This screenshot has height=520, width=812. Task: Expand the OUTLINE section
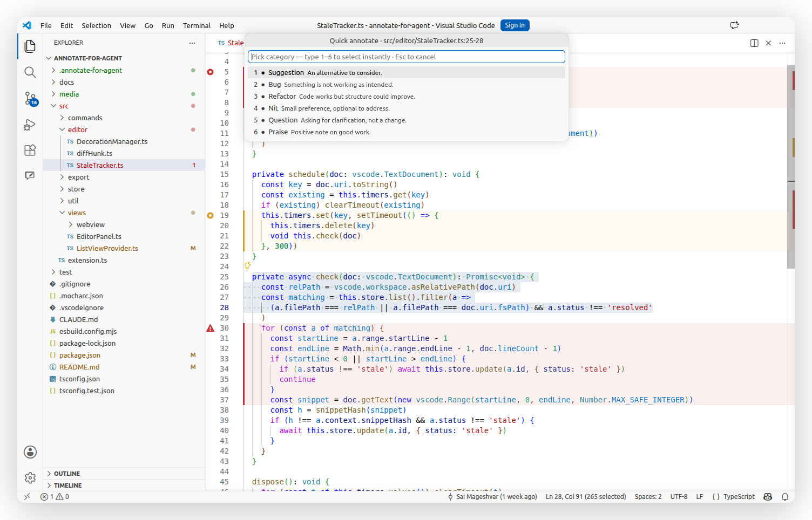tap(124, 474)
